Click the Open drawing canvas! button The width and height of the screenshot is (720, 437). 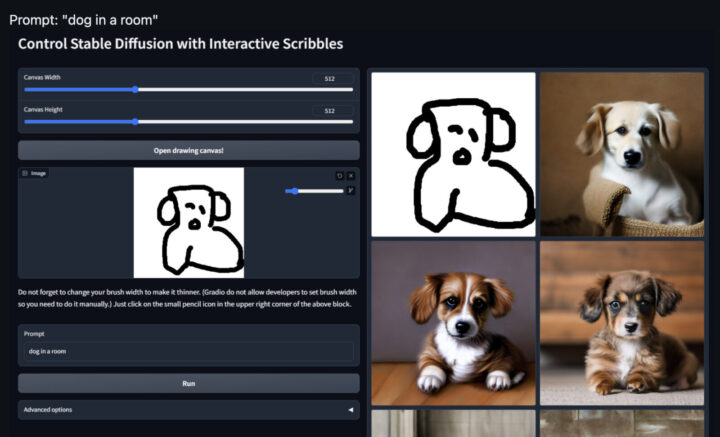pyautogui.click(x=188, y=150)
